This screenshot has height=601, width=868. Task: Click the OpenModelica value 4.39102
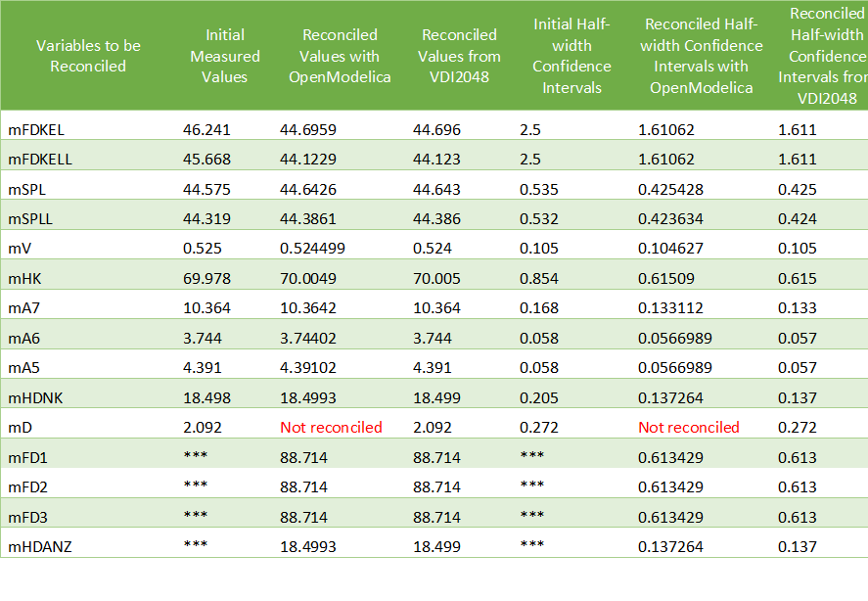click(x=308, y=368)
